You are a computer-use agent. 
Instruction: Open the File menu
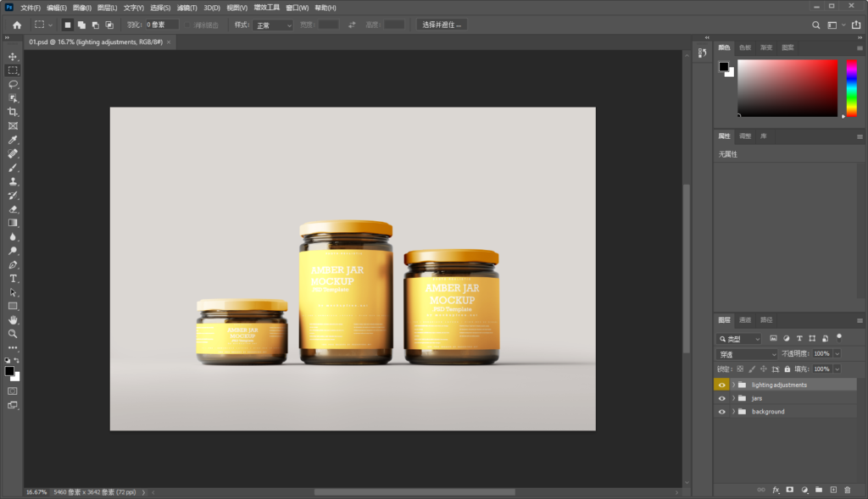pyautogui.click(x=31, y=8)
